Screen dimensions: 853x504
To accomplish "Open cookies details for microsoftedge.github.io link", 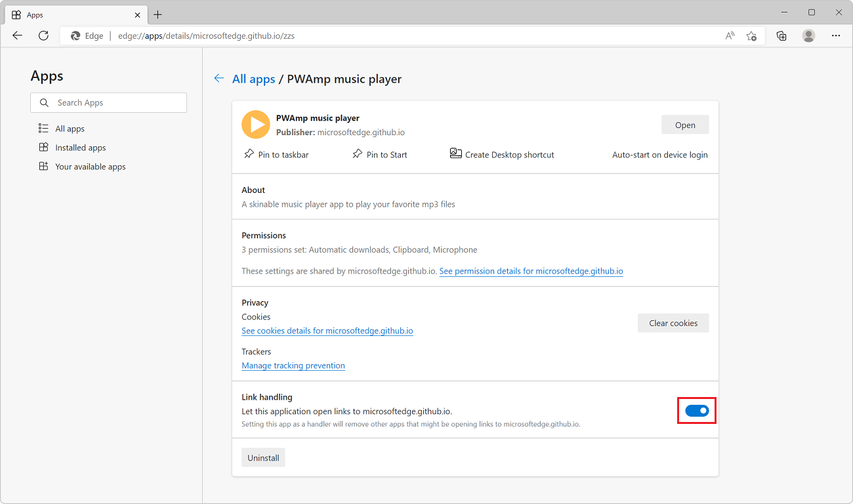I will pyautogui.click(x=327, y=331).
